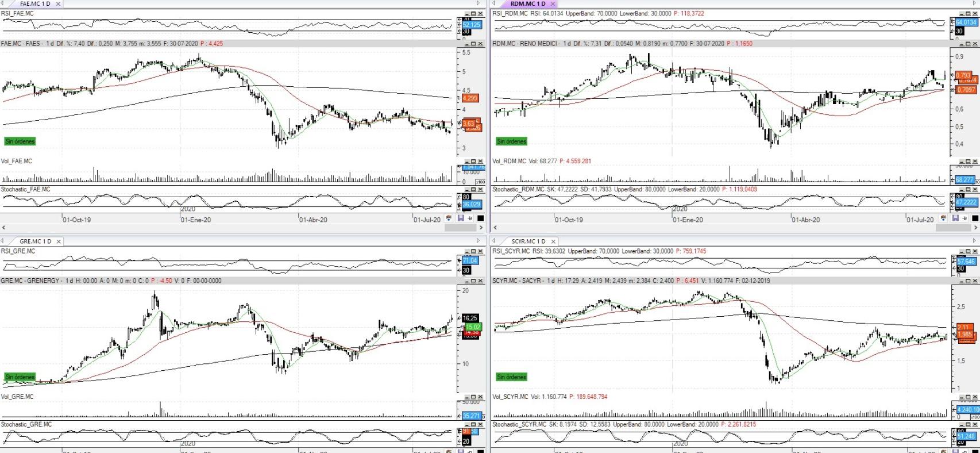Maximize the Vol_SCYR.MC volume panel
Viewport: 980px width, 453px height.
click(969, 397)
